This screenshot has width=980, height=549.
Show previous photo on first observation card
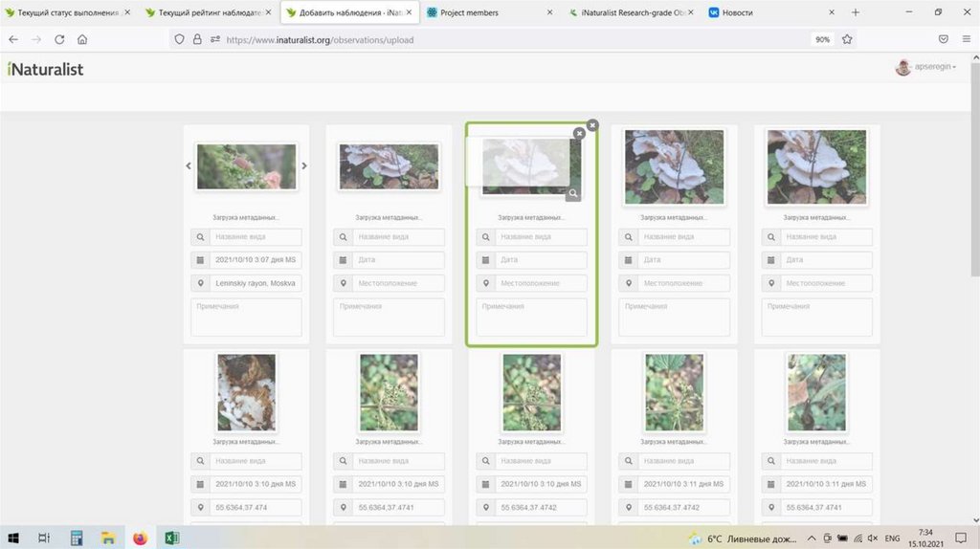pyautogui.click(x=189, y=166)
